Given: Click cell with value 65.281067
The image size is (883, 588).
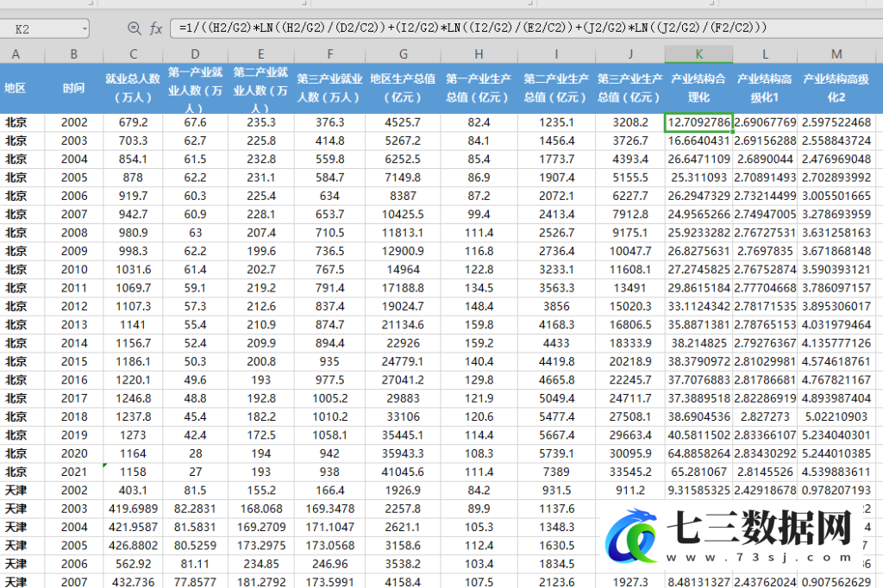Looking at the screenshot, I should point(698,472).
